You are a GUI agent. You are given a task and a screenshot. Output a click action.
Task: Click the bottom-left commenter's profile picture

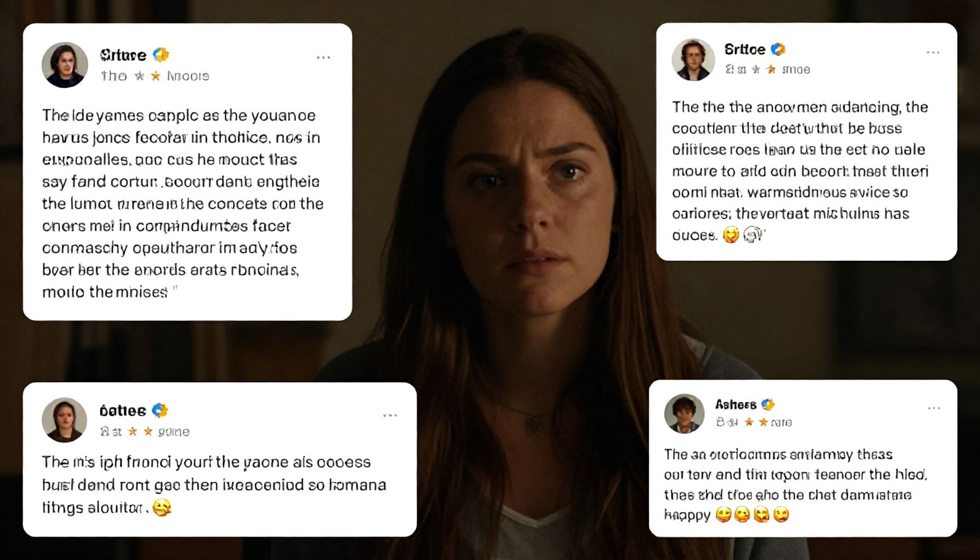[65, 419]
